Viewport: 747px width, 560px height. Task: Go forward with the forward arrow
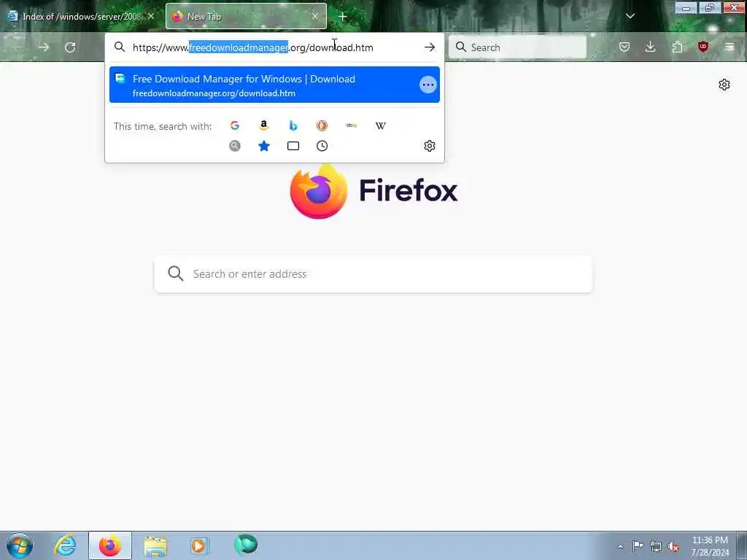[44, 47]
